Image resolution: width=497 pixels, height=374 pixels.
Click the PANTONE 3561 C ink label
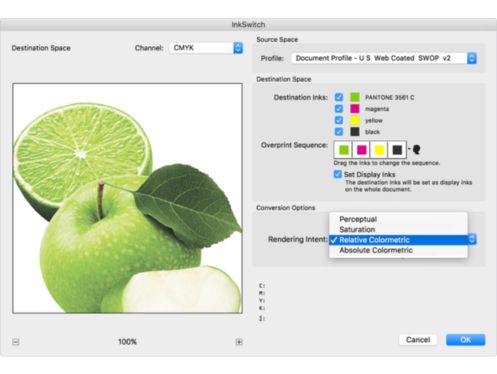pos(390,97)
